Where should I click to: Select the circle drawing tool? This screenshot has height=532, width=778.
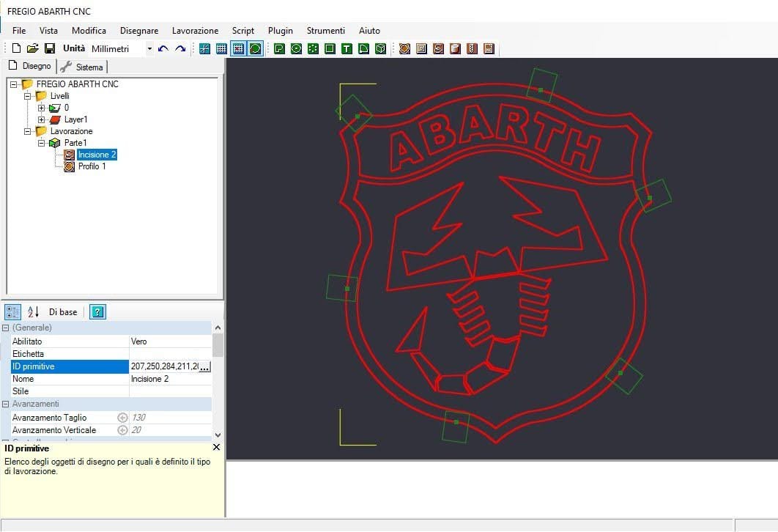point(296,48)
